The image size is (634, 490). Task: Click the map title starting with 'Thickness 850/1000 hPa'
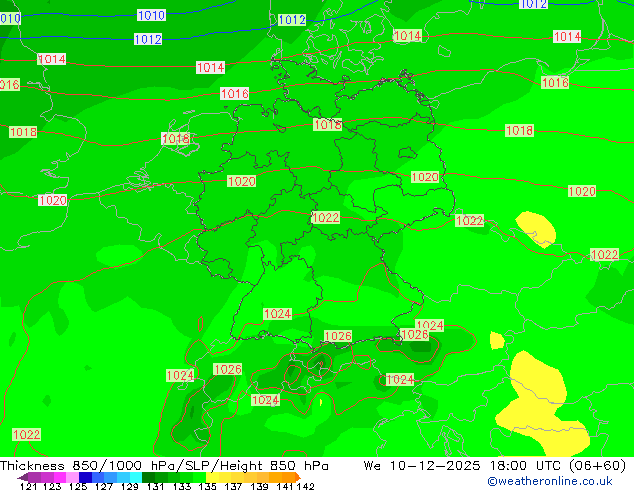[x=164, y=466]
